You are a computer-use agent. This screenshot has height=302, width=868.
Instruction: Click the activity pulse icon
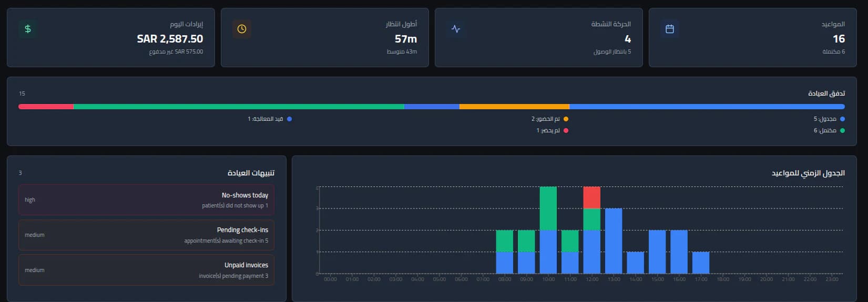point(456,29)
